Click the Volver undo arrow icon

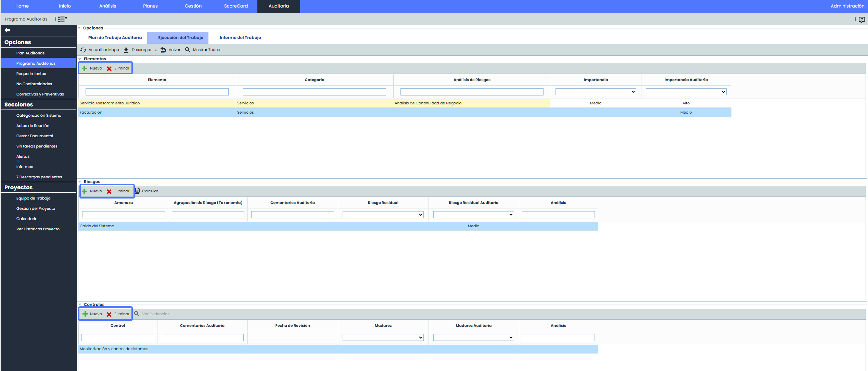pos(163,50)
